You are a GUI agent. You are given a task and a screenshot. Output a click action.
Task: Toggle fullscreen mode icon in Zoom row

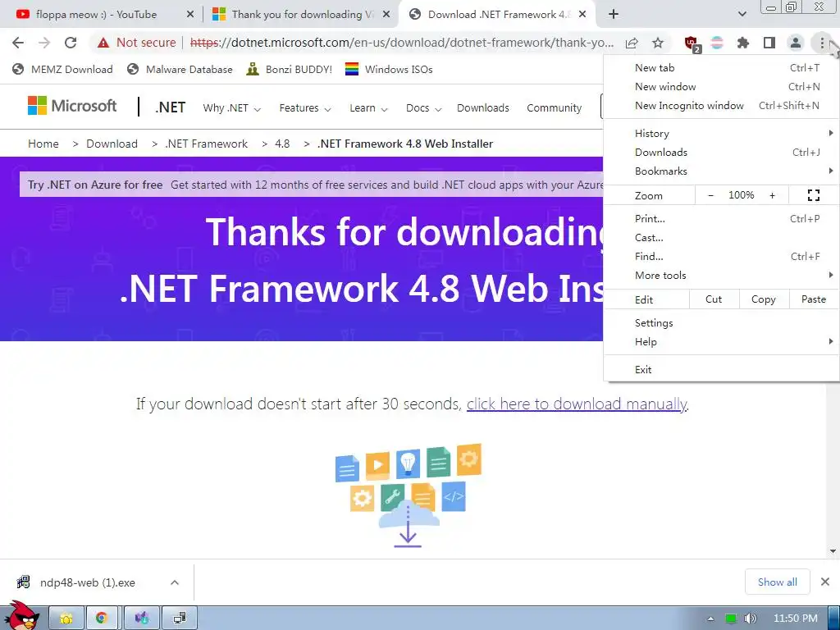(813, 195)
